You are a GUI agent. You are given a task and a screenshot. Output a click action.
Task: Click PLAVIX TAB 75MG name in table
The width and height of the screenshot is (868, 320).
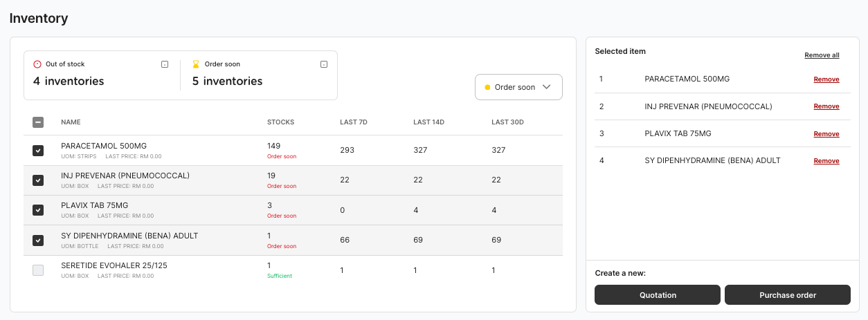94,205
